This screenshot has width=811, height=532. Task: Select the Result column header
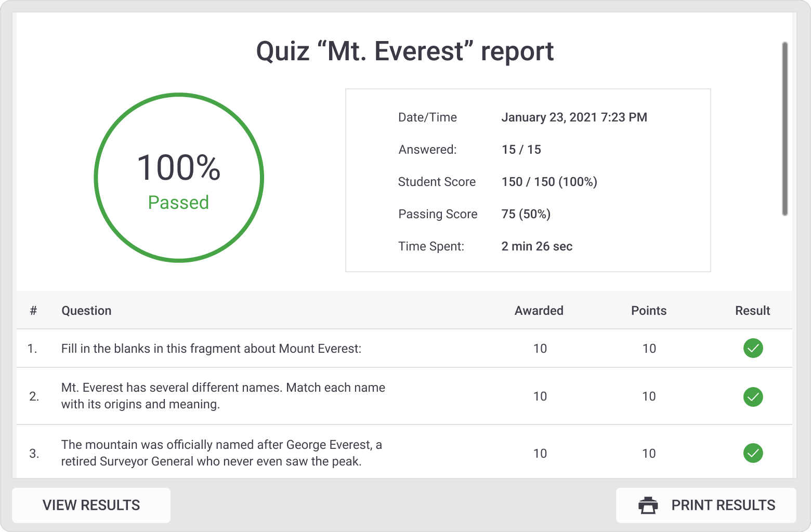(x=752, y=310)
